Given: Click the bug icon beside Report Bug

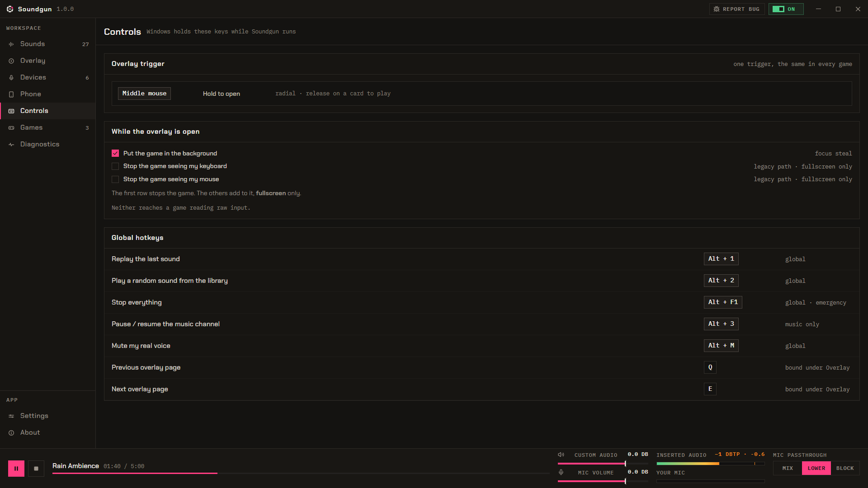Looking at the screenshot, I should pos(717,9).
